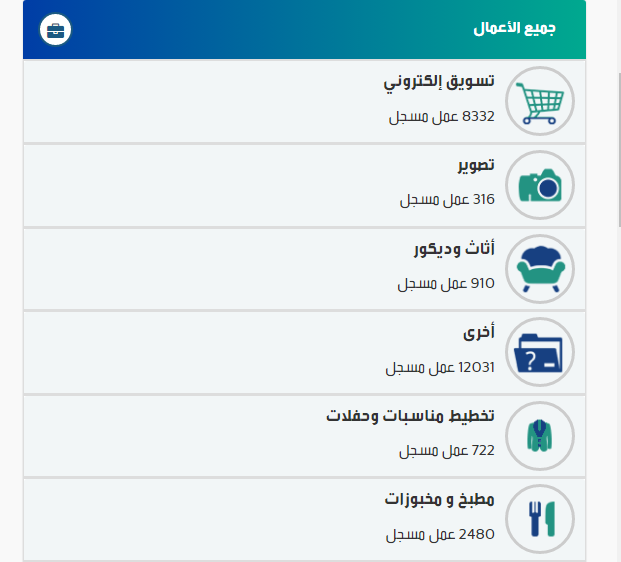Select the جميع الأعمال header label
621x562 pixels.
tap(514, 29)
